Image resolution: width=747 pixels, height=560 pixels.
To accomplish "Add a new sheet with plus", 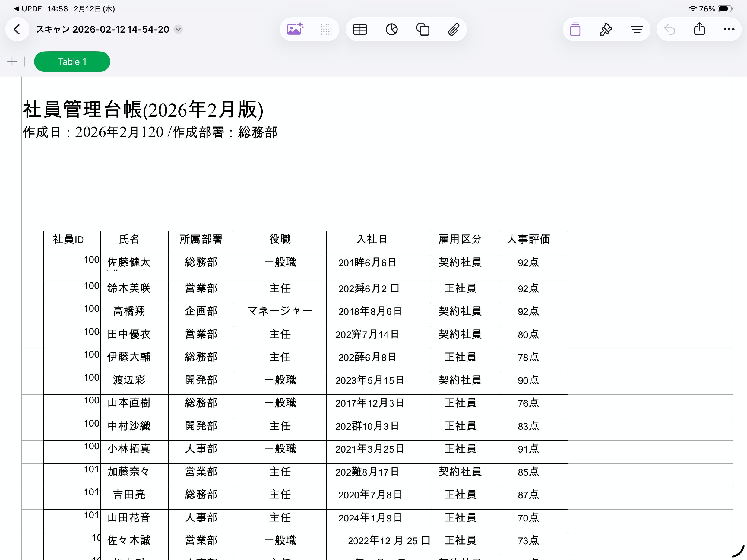I will click(12, 61).
